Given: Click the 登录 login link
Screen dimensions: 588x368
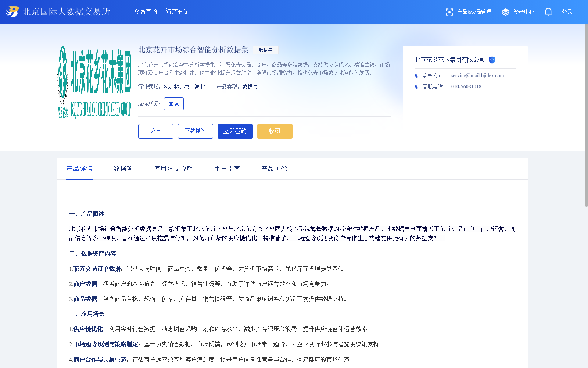Looking at the screenshot, I should [x=567, y=12].
